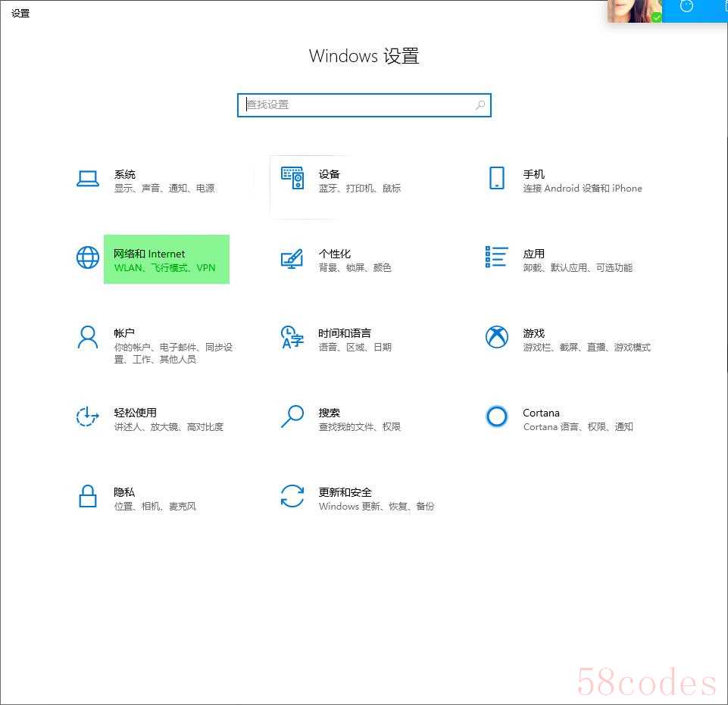Select the 系统 title text
Image resolution: width=728 pixels, height=705 pixels.
(125, 174)
